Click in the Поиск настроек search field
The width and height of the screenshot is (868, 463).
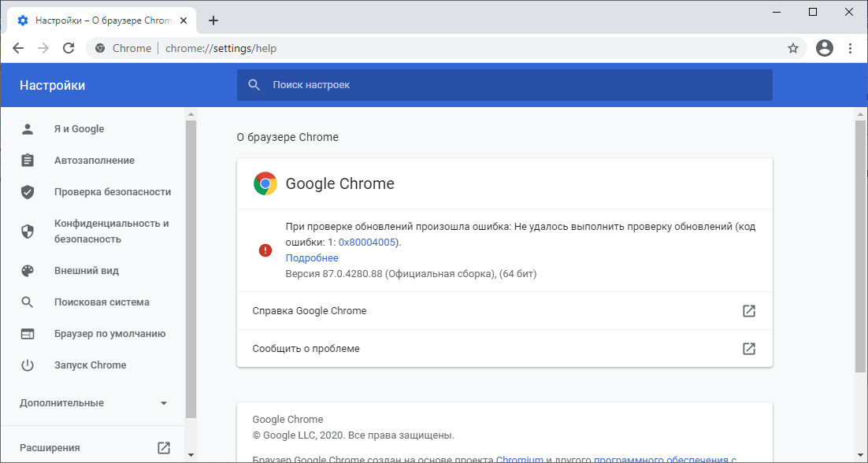(x=504, y=85)
